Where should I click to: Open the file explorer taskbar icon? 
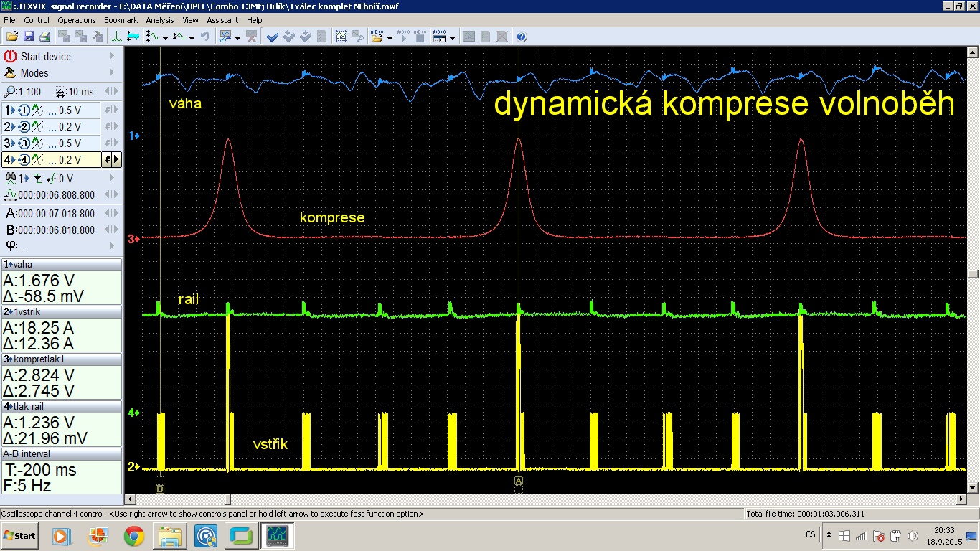click(170, 535)
